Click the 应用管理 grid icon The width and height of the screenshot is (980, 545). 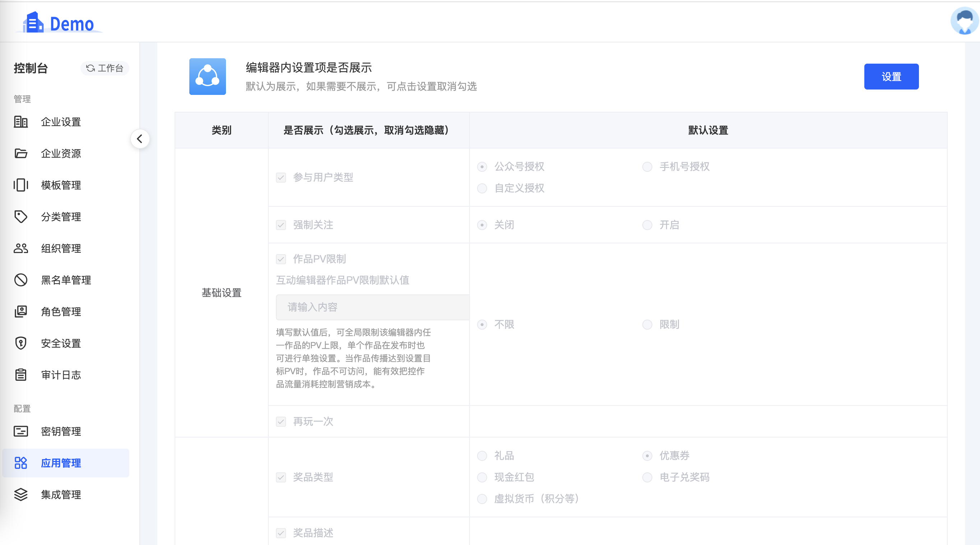(21, 463)
